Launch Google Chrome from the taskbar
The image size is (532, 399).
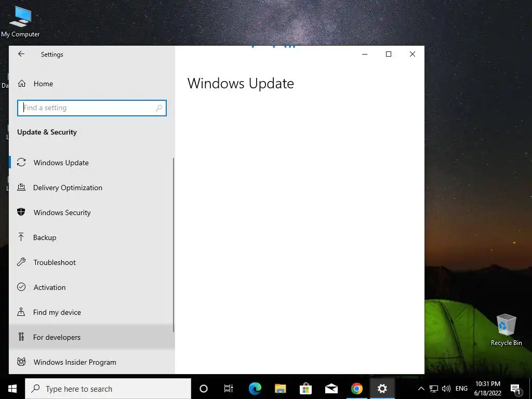point(356,389)
